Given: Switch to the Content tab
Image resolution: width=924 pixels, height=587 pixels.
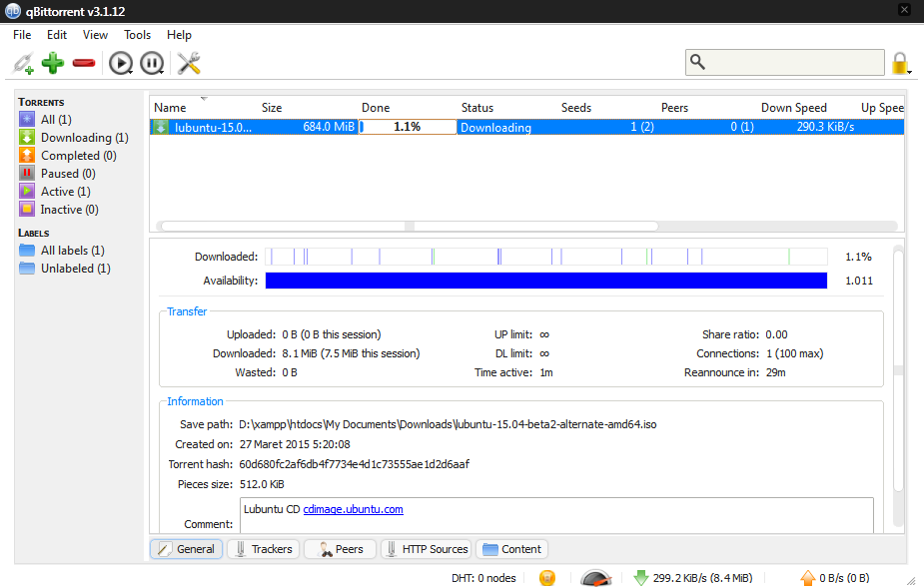Looking at the screenshot, I should (x=512, y=549).
